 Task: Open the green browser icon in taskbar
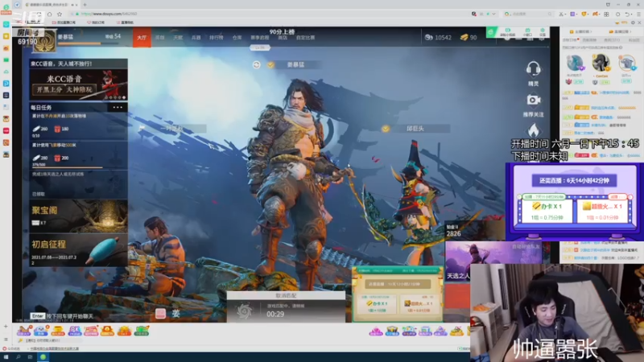pos(43,357)
